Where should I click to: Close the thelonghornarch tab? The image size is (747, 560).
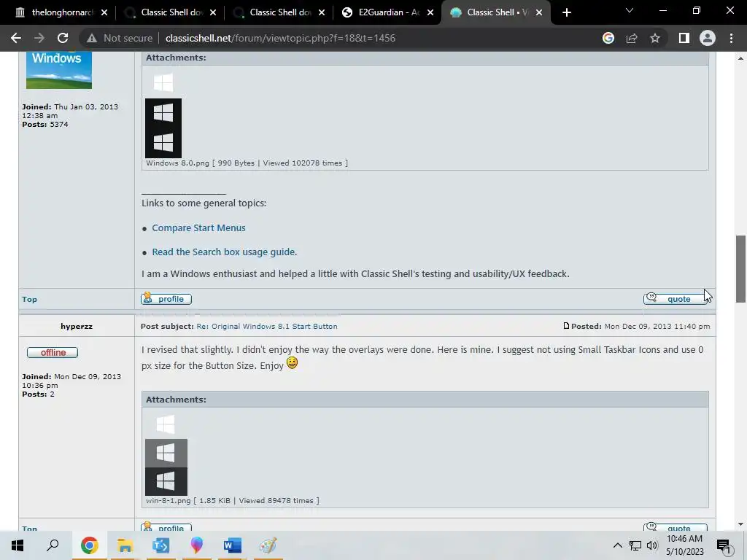[x=104, y=12]
